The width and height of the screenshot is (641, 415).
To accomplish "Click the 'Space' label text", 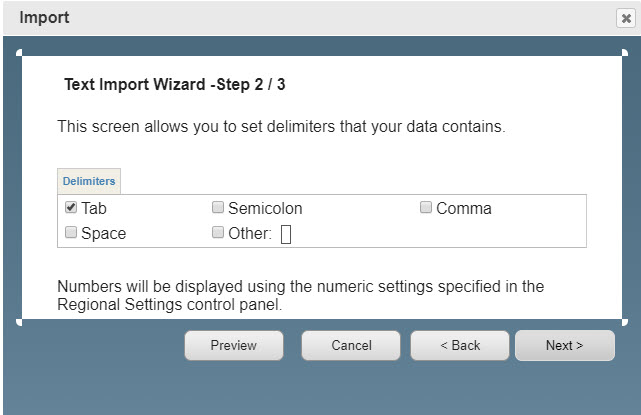I will pos(103,233).
